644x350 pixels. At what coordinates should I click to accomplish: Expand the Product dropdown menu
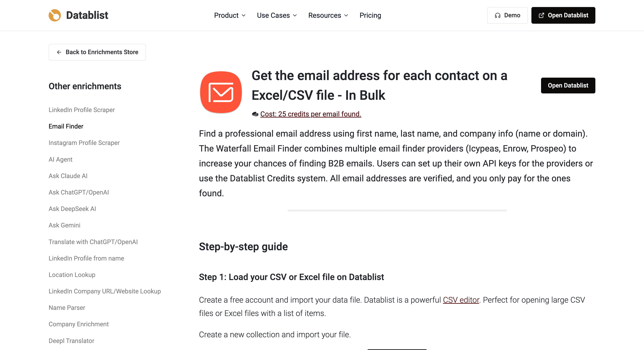[x=230, y=16]
